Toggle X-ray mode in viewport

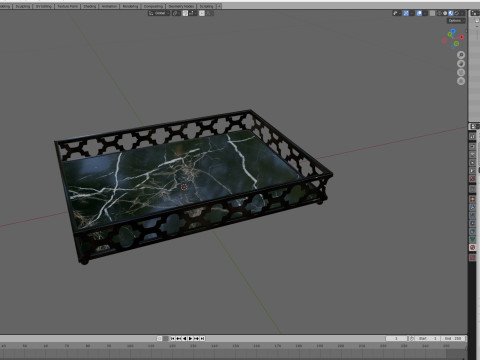tap(432, 13)
